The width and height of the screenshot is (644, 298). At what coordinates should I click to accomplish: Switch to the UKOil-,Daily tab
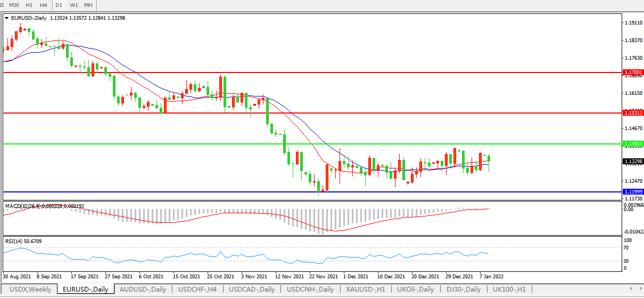415,289
